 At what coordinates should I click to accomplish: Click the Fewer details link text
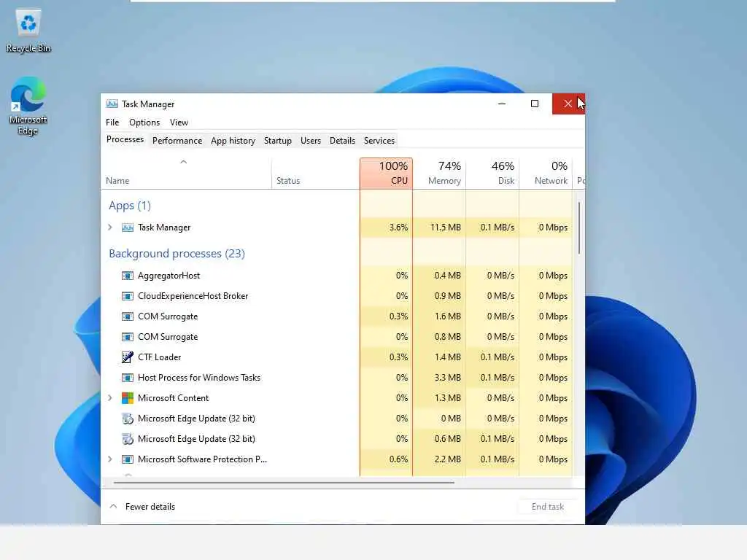pos(150,507)
